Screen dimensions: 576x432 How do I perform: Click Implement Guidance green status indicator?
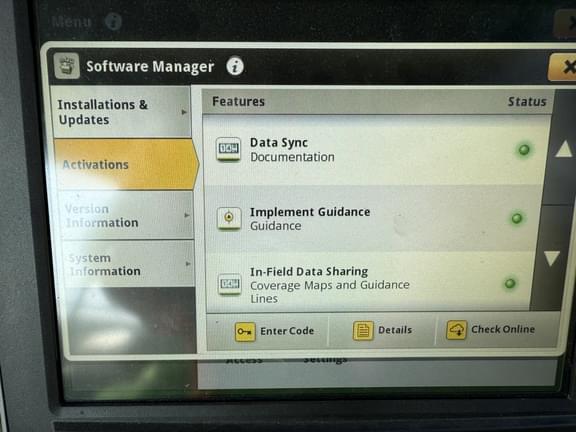(517, 218)
